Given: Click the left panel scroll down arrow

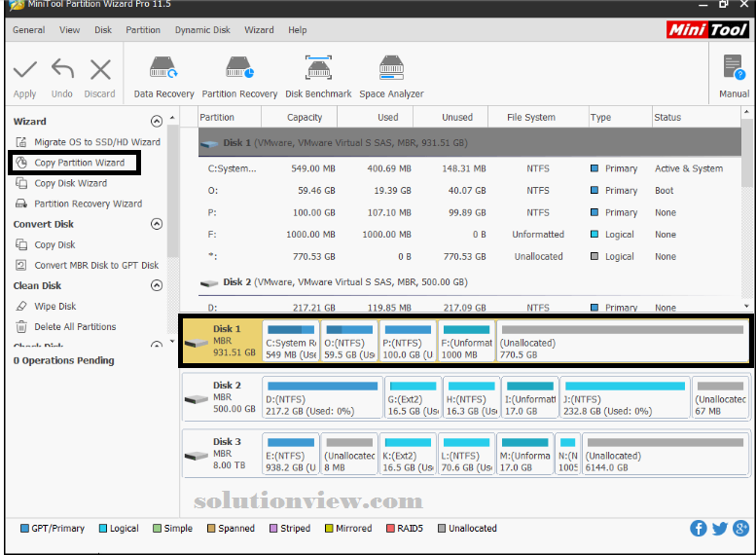Looking at the screenshot, I should click(172, 342).
